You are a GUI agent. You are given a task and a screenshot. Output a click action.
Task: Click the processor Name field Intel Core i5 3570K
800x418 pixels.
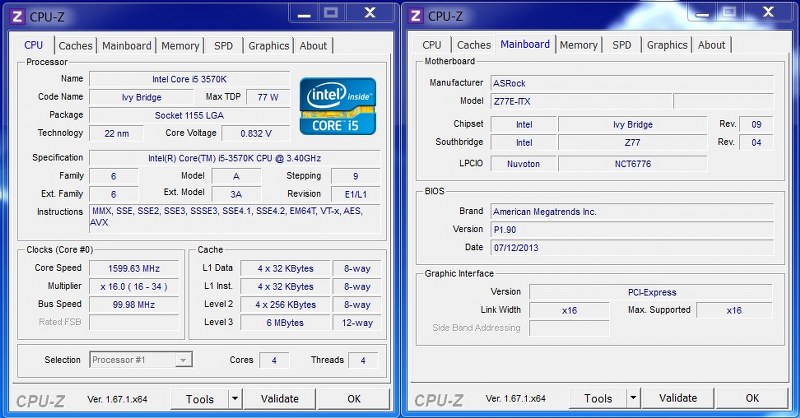189,79
